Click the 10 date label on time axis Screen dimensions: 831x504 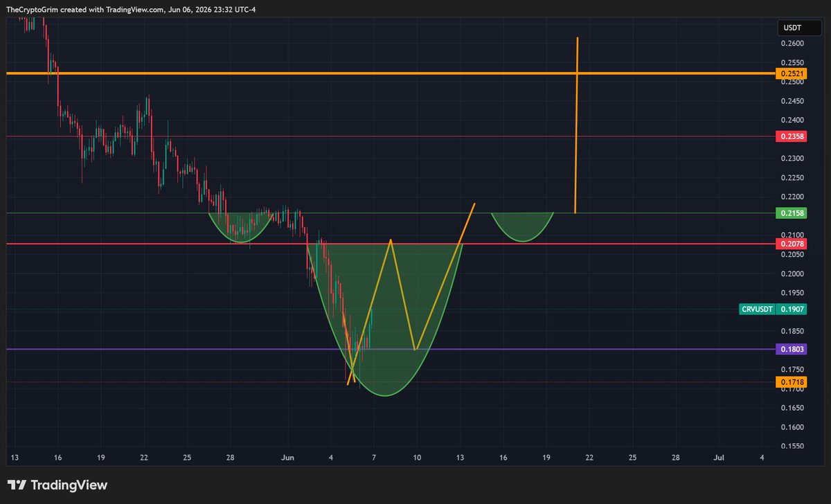tap(417, 458)
